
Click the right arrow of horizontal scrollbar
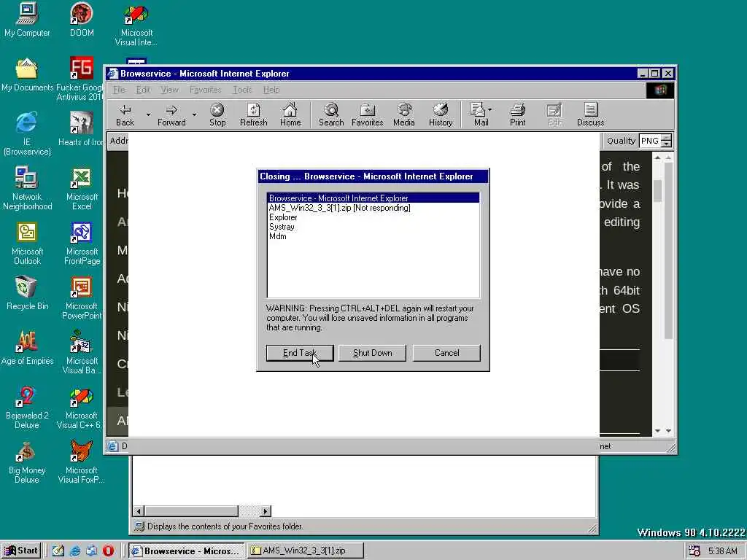(x=266, y=511)
